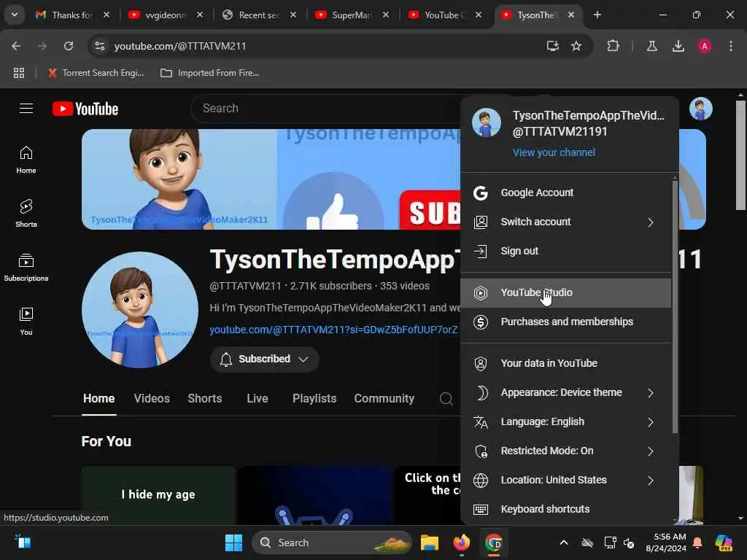The image size is (747, 560).
Task: Open Chrome Labs flask icon
Action: [652, 46]
